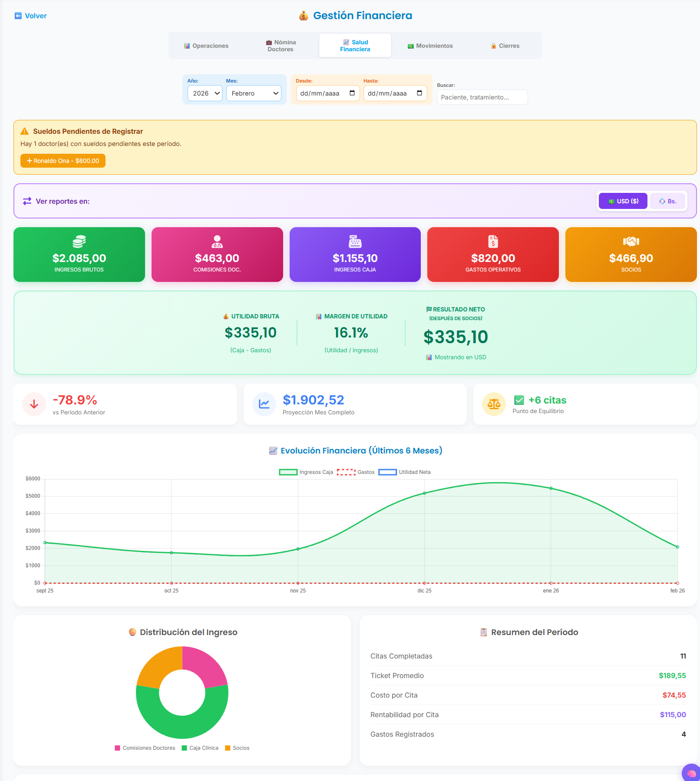Viewport: 700px width, 781px height.
Task: Click the person icon on Comisiones Doc. card
Action: click(217, 242)
